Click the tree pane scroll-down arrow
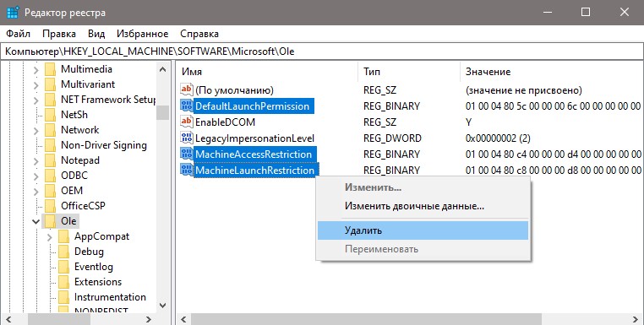The height and width of the screenshot is (325, 644). click(162, 306)
